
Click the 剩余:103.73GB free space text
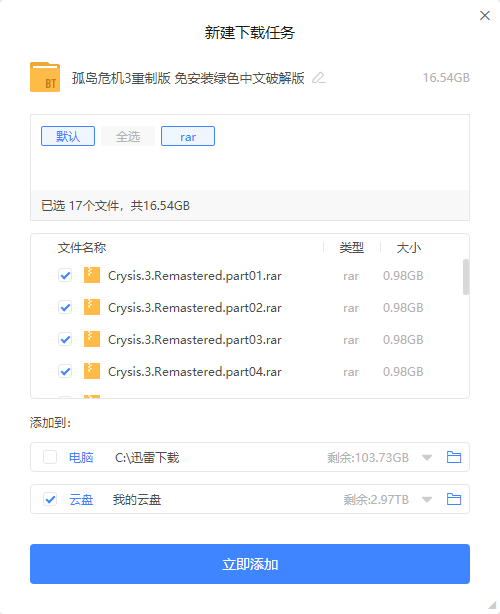tap(368, 457)
